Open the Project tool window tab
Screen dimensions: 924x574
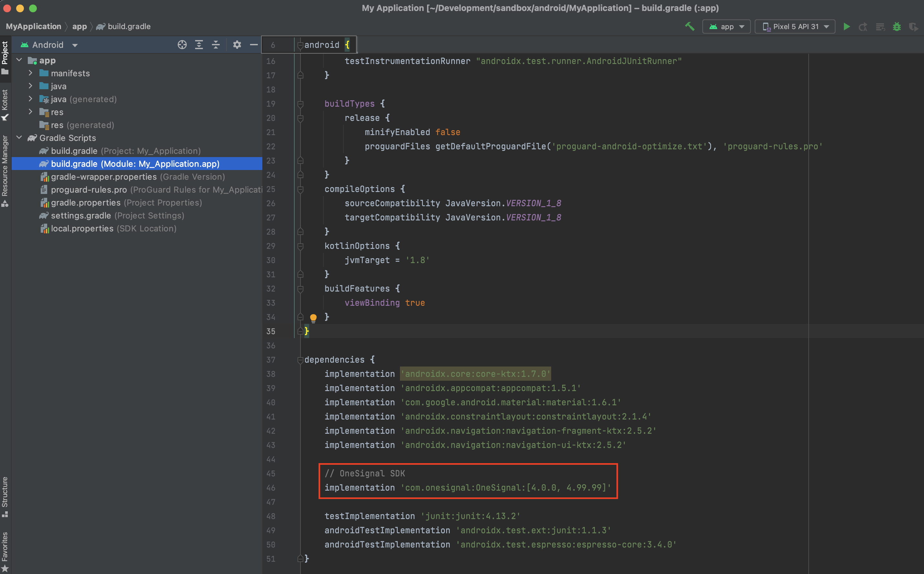5,58
